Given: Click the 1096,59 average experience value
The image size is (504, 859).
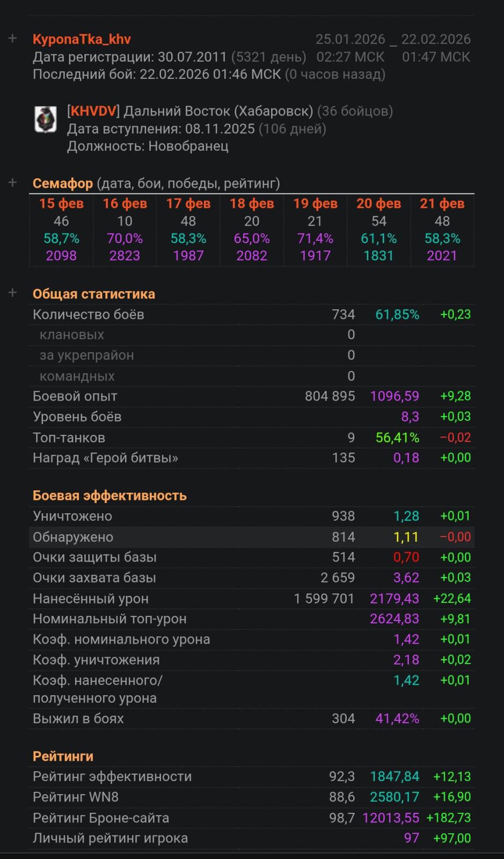Looking at the screenshot, I should [395, 396].
